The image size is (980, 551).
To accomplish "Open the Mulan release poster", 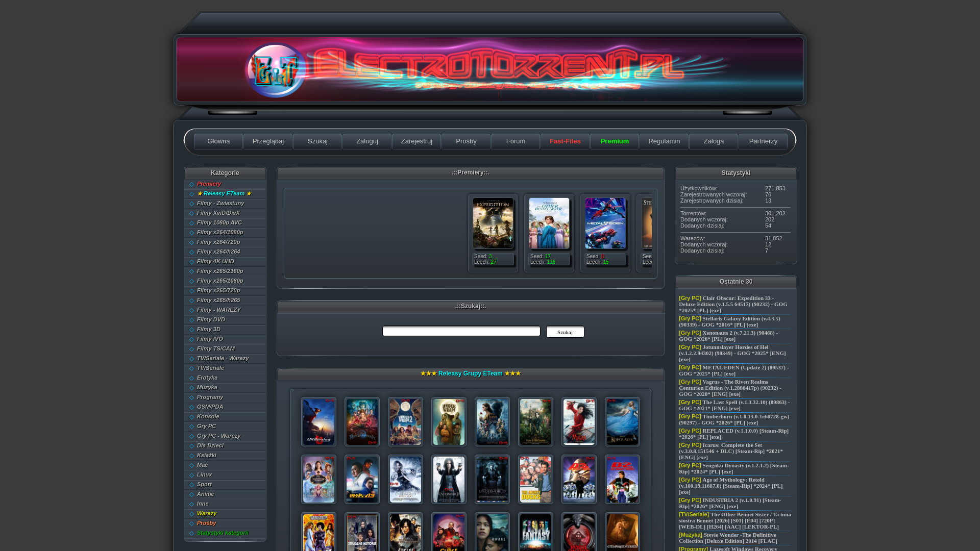I will click(x=579, y=422).
